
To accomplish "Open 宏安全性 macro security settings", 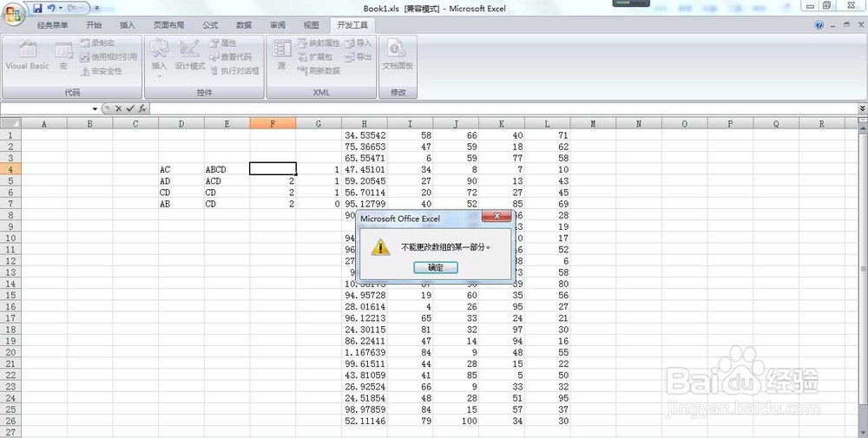I will (x=102, y=71).
